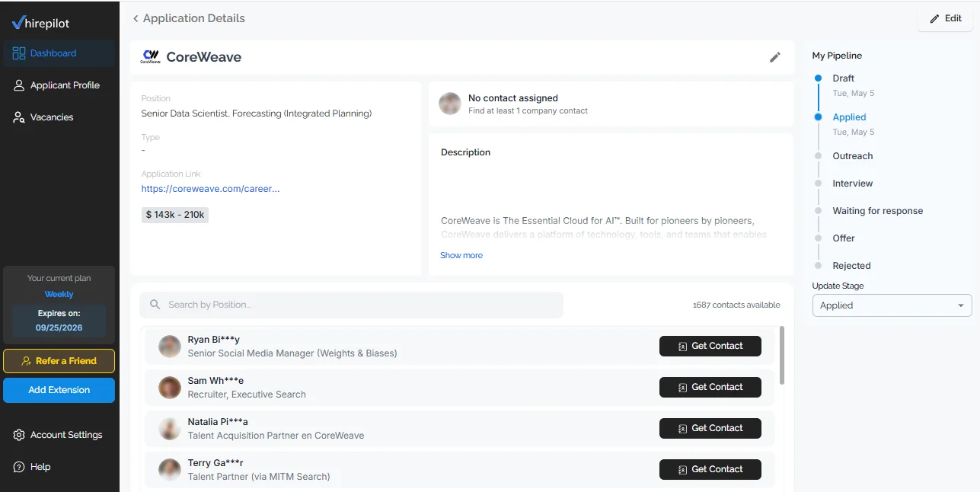Click Ryan Bi***y's avatar

tap(169, 347)
